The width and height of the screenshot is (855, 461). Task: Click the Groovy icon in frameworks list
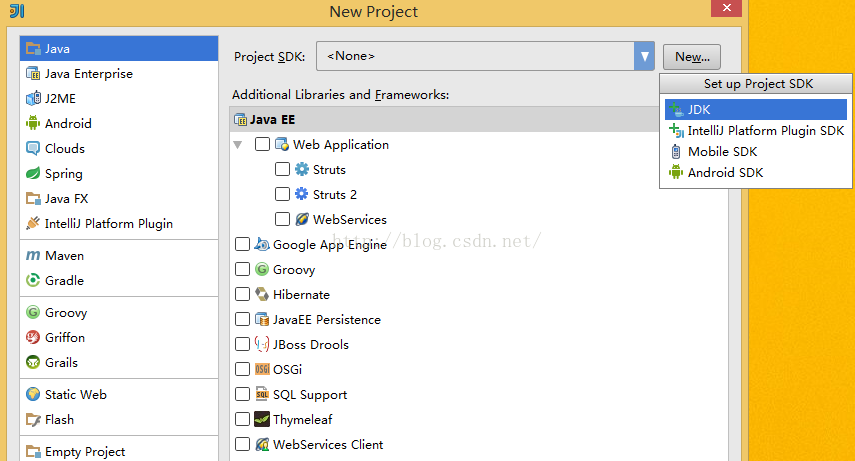[262, 269]
